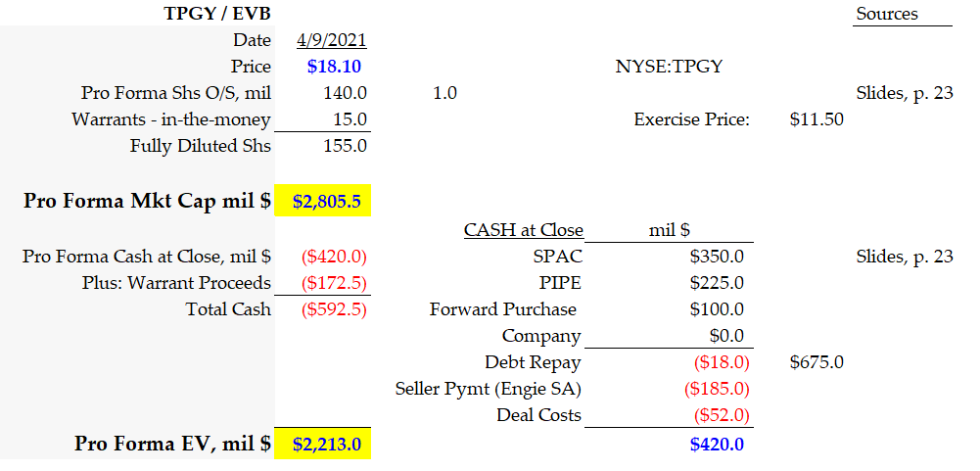Select the $11.50 exercise price cell

coord(816,119)
